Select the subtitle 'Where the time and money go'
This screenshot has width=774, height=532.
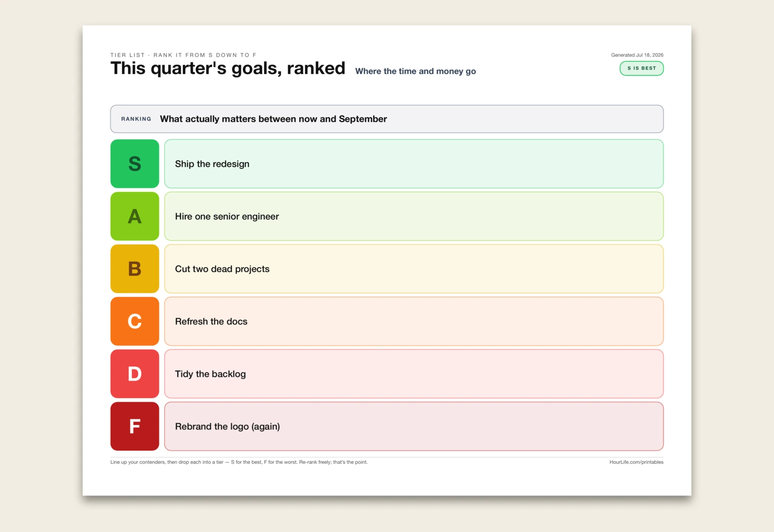click(416, 71)
